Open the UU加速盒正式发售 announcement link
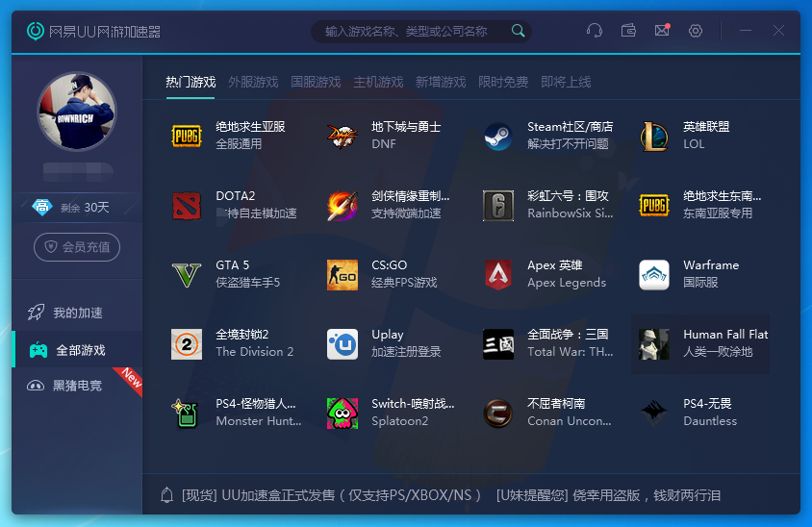Screen dimensions: 812x527 (x=331, y=495)
